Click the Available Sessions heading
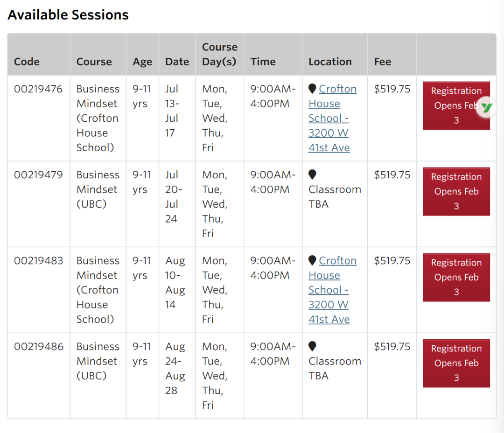 (68, 15)
